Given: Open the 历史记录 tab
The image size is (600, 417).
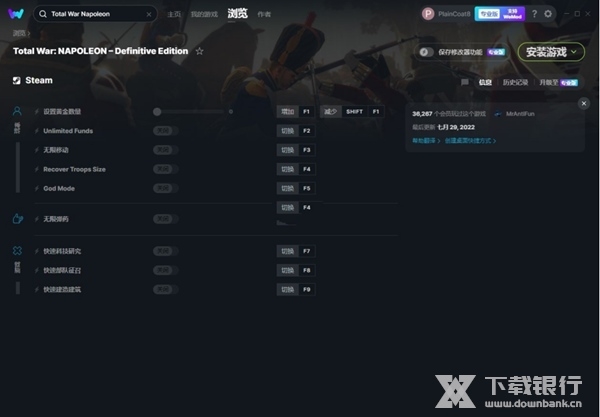Looking at the screenshot, I should [515, 82].
